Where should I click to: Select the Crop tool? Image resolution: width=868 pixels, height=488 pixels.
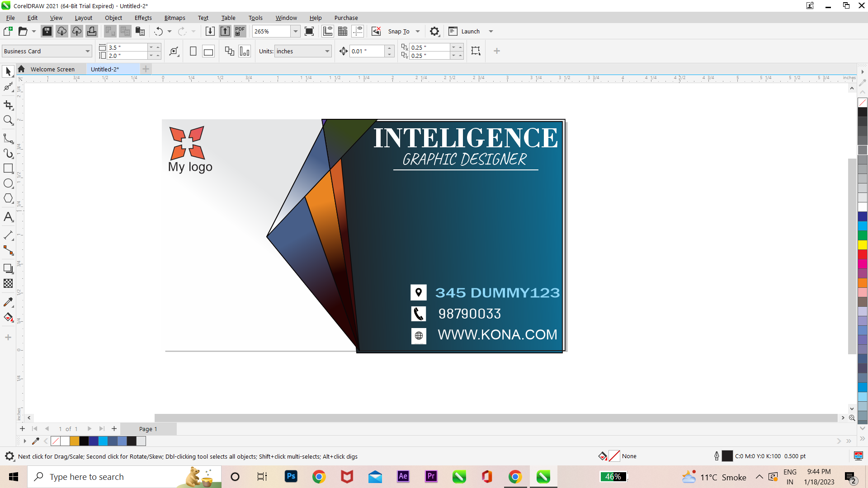click(8, 105)
